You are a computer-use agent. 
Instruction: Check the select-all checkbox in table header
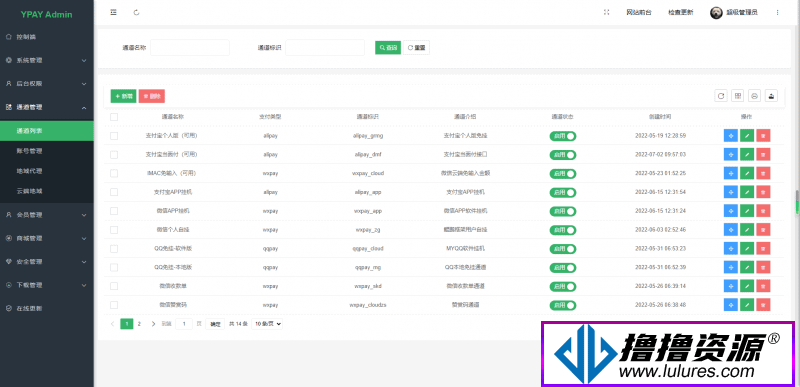pyautogui.click(x=114, y=117)
